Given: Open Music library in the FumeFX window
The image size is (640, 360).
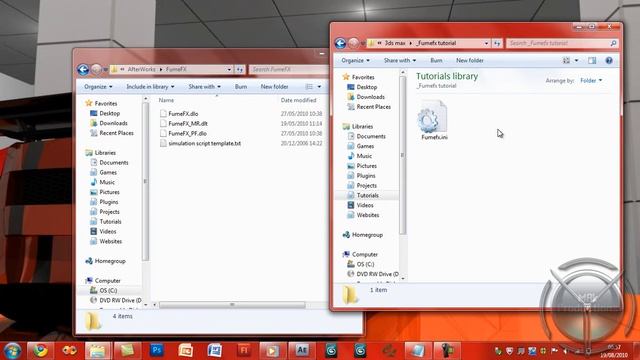Looking at the screenshot, I should (102, 182).
